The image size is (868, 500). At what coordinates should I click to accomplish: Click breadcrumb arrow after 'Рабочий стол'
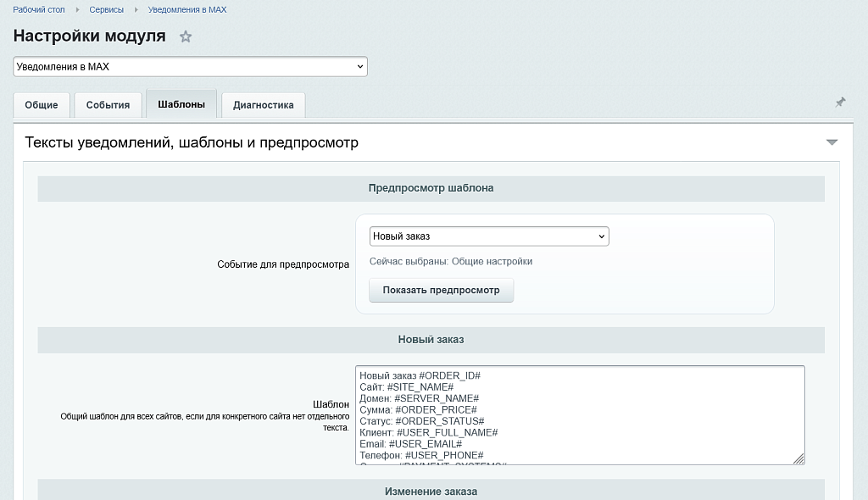point(78,10)
